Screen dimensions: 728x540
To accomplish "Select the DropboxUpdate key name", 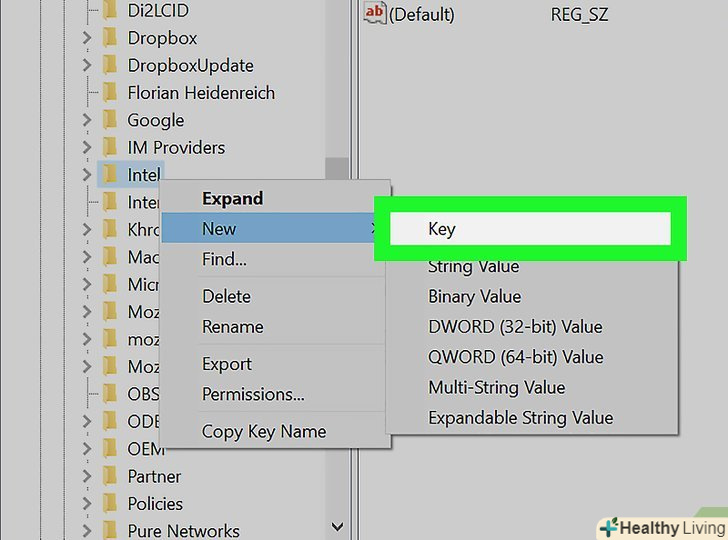I will tap(190, 65).
